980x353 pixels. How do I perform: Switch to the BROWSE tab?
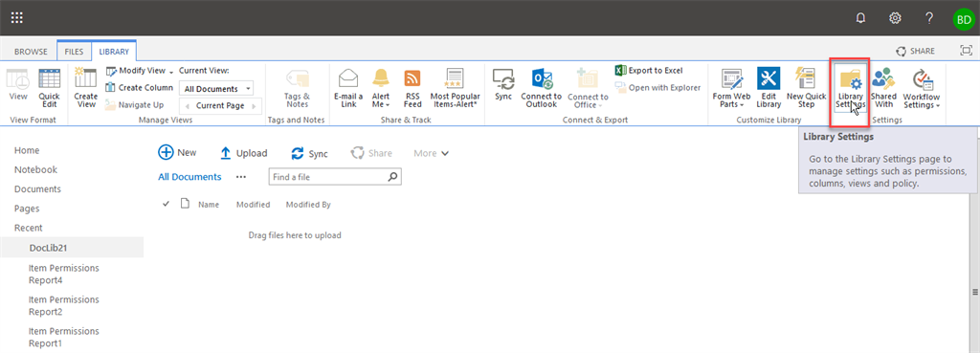click(31, 52)
